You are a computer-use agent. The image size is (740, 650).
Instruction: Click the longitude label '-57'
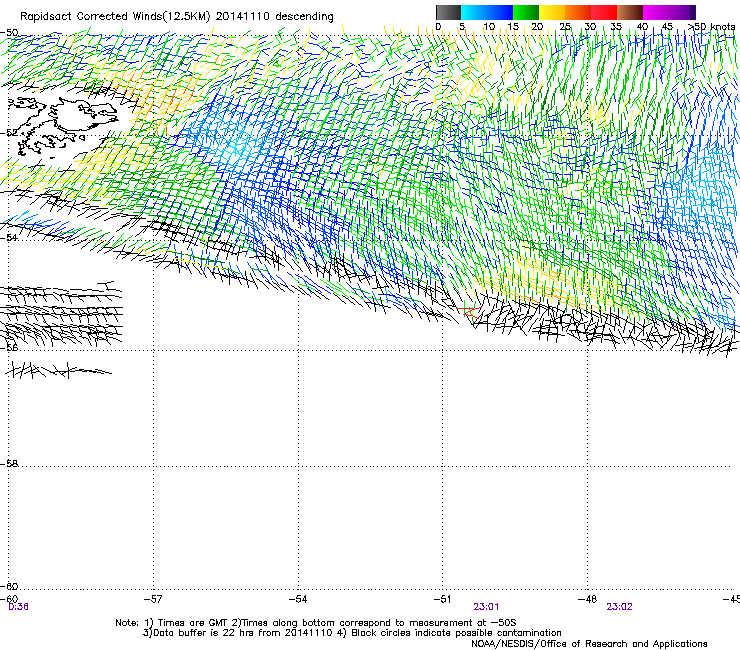[153, 599]
